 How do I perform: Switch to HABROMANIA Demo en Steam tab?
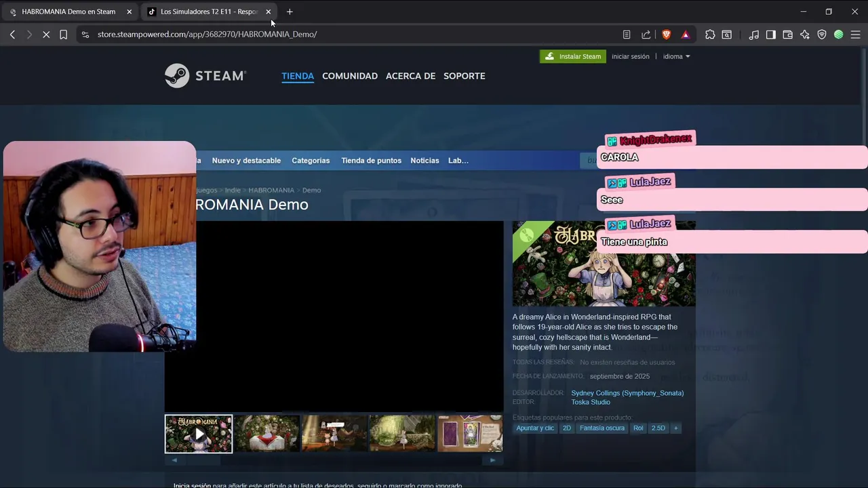tap(69, 12)
